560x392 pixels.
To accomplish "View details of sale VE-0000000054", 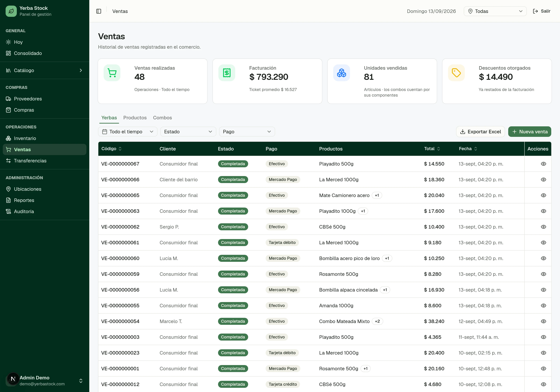I will pyautogui.click(x=543, y=321).
